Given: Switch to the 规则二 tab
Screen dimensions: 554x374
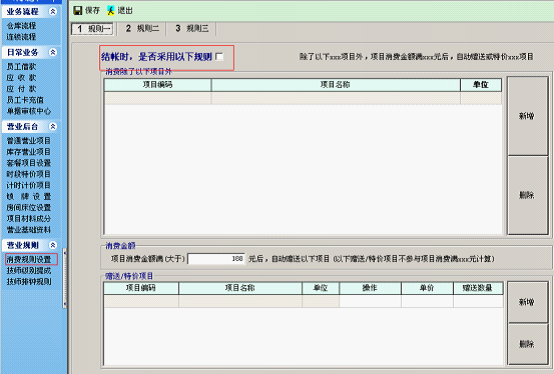Looking at the screenshot, I should (142, 29).
